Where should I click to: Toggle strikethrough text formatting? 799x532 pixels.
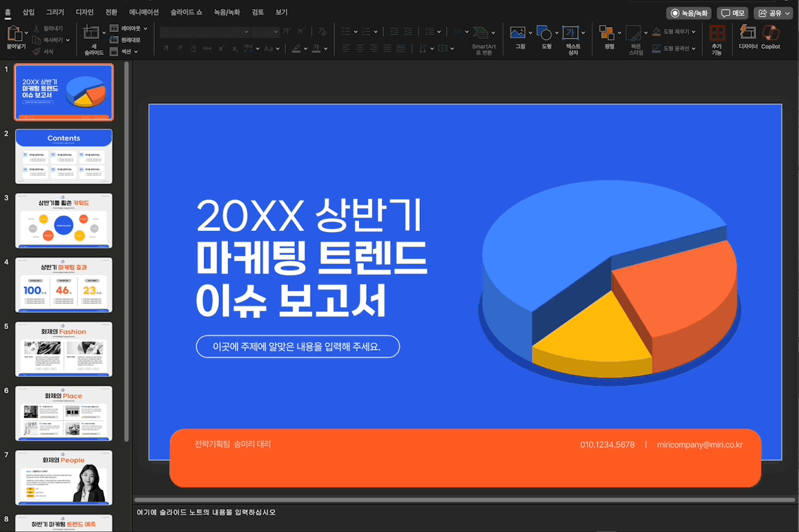point(207,48)
